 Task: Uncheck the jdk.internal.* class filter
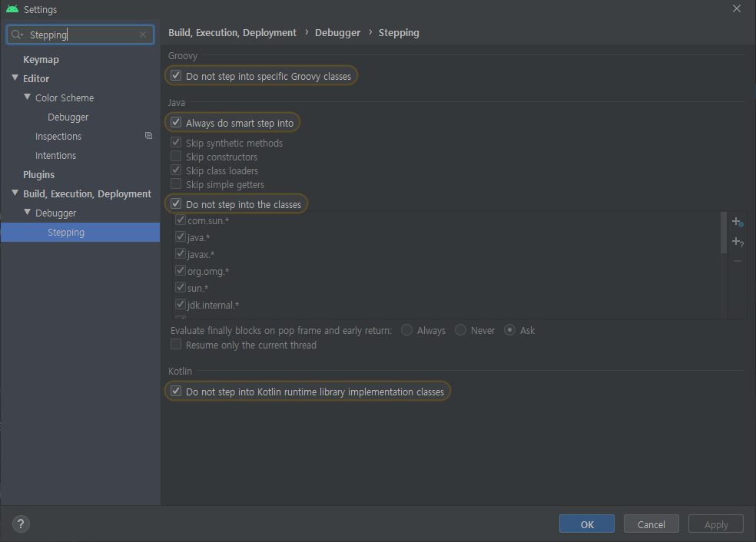click(x=181, y=305)
